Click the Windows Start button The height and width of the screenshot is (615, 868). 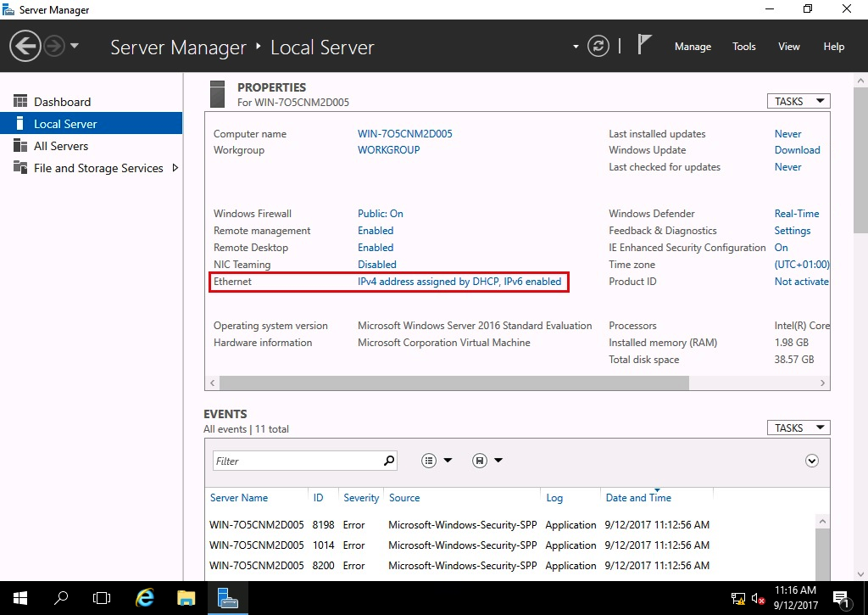[19, 597]
